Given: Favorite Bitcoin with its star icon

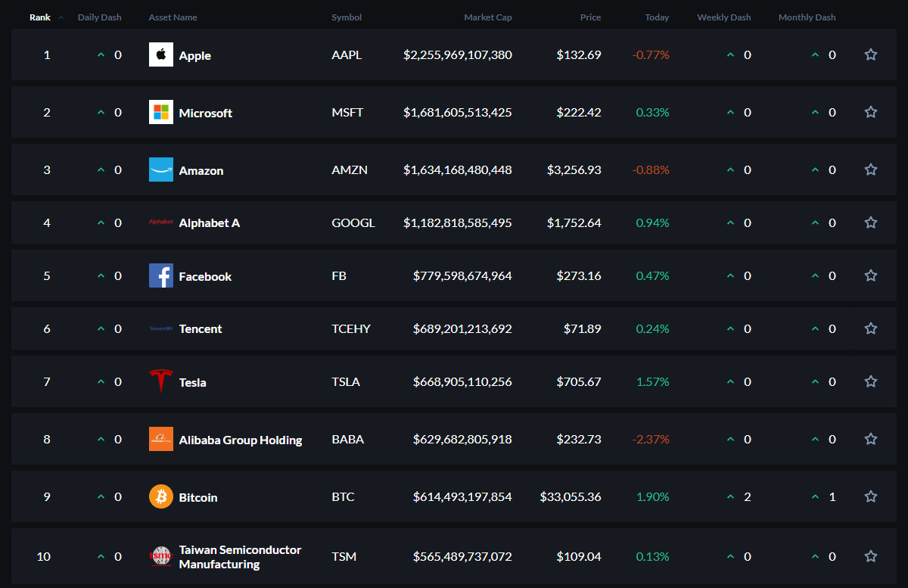Looking at the screenshot, I should pyautogui.click(x=871, y=496).
